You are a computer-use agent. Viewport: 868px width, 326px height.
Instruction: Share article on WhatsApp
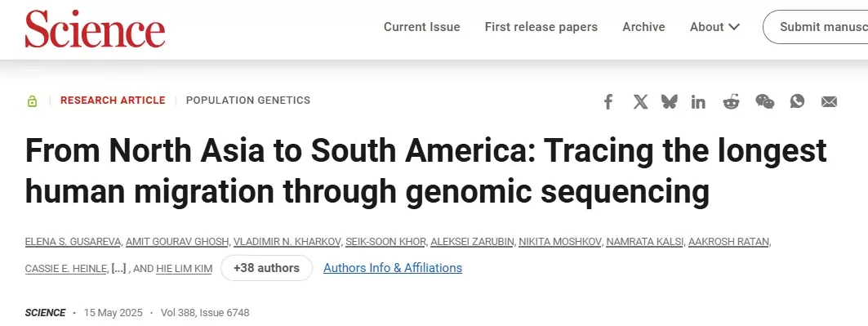[x=797, y=101]
